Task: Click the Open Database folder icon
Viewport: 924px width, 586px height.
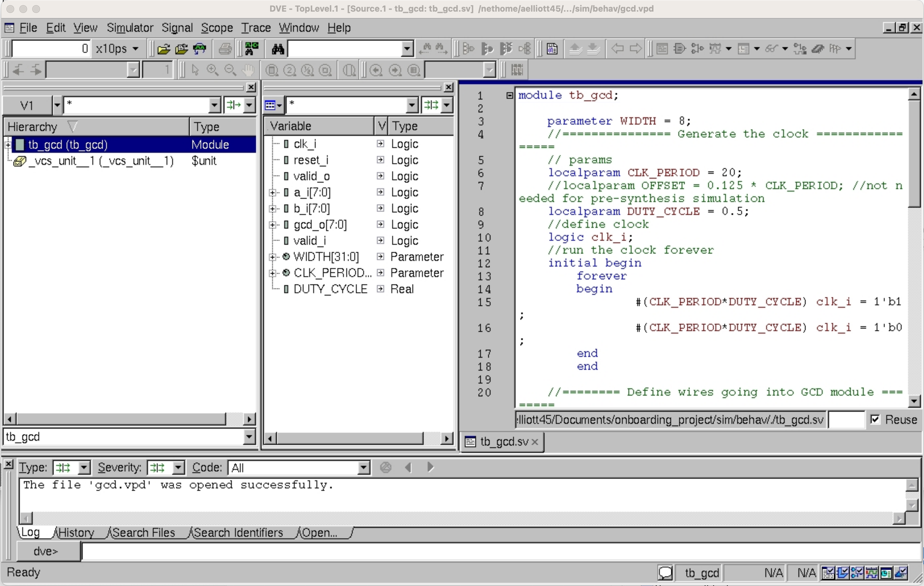Action: click(x=163, y=49)
